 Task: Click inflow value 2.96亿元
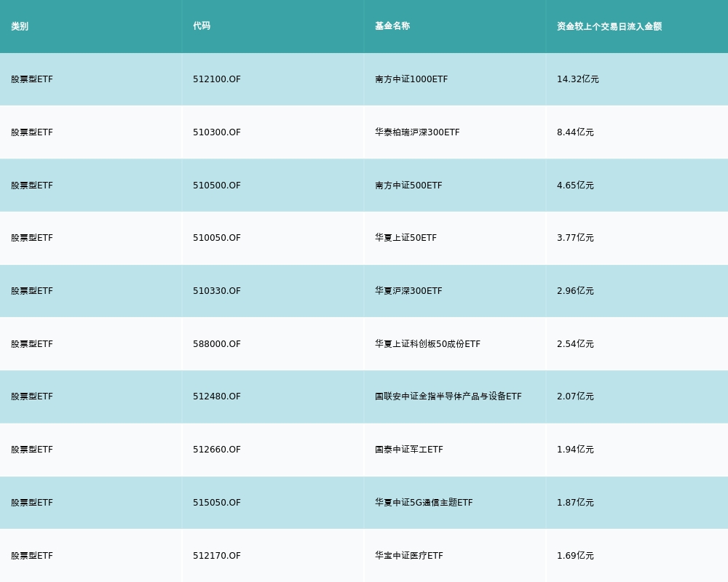click(x=575, y=291)
